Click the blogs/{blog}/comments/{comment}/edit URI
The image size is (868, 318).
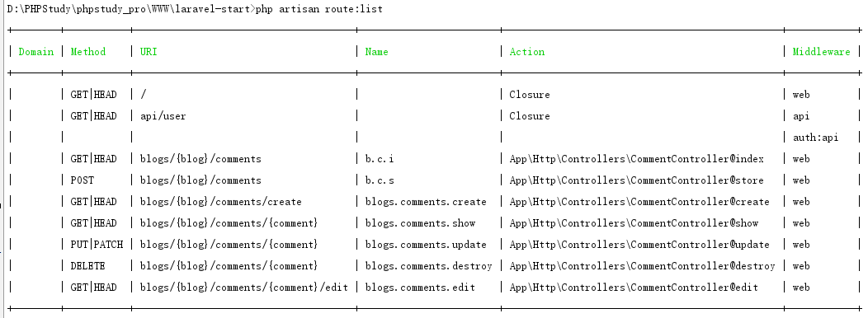tap(244, 288)
